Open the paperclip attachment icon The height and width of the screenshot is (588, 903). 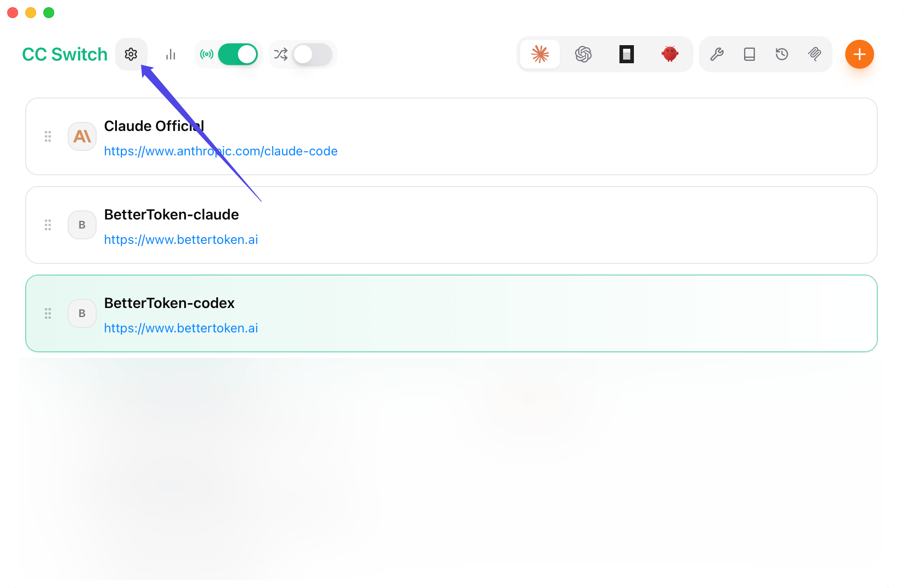click(x=815, y=54)
